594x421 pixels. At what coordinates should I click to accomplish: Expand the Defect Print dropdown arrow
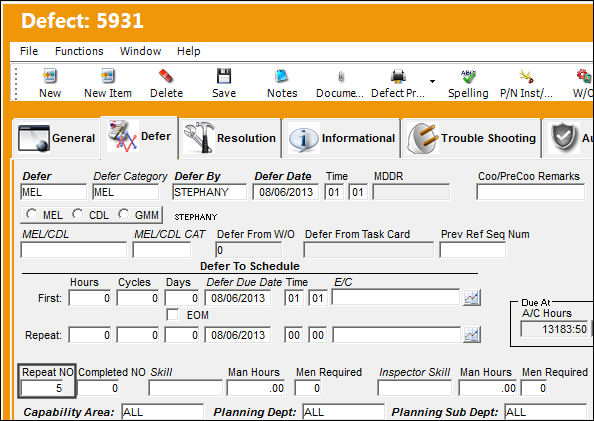tap(432, 81)
